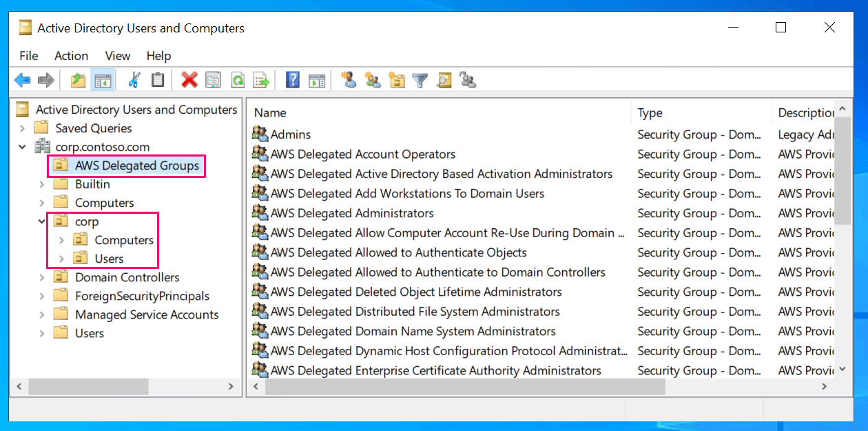
Task: Click Add to group toolbar icon
Action: click(468, 81)
